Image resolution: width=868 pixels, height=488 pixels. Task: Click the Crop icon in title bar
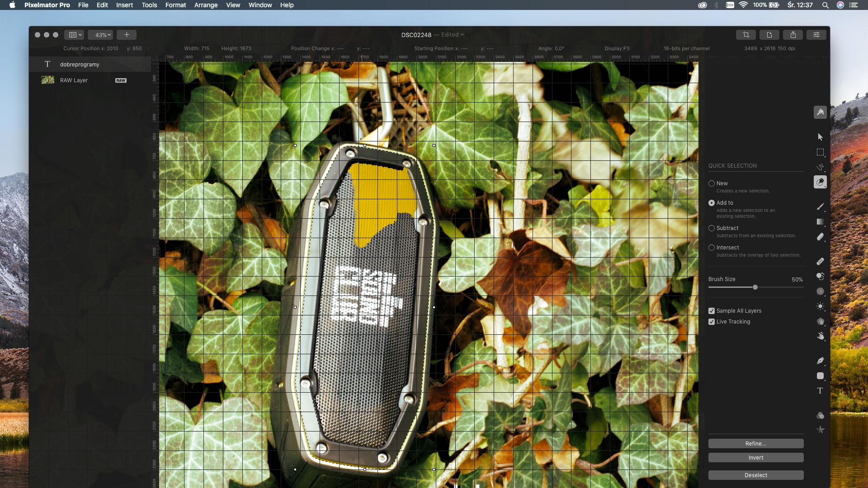click(746, 35)
